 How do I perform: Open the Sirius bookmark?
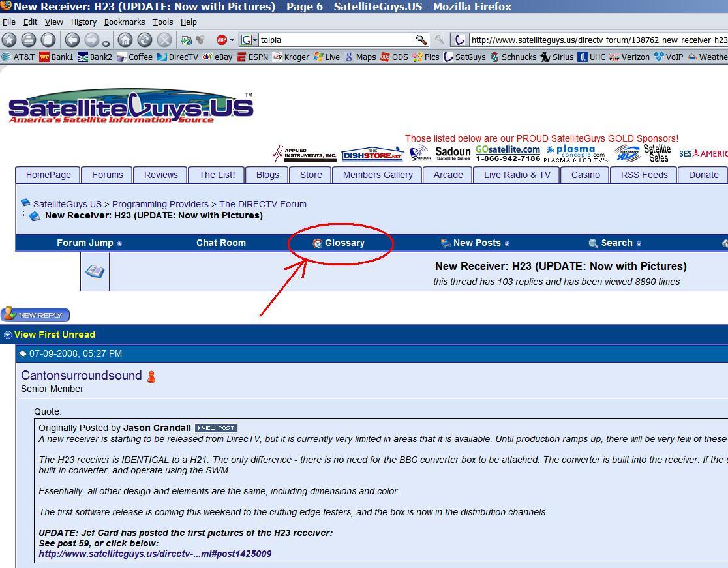(556, 57)
